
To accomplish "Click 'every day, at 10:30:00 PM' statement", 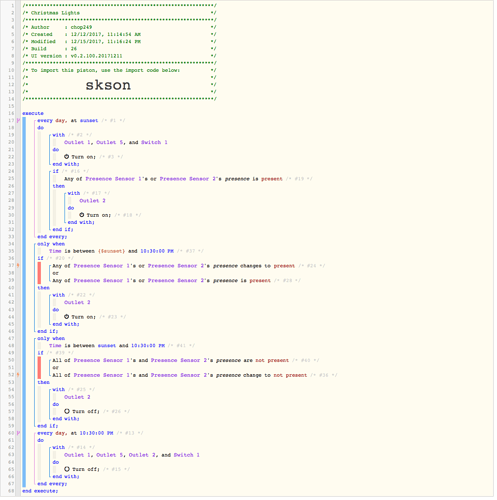I will [75, 433].
